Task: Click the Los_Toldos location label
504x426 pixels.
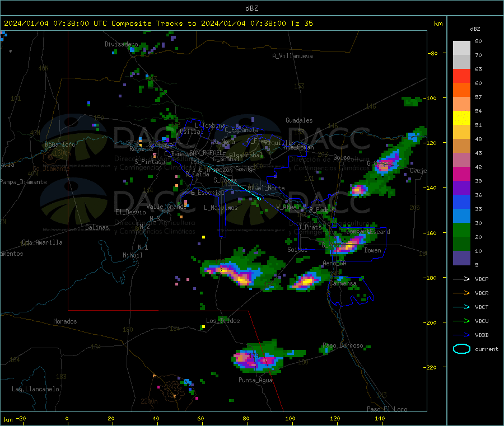Action: 223,321
